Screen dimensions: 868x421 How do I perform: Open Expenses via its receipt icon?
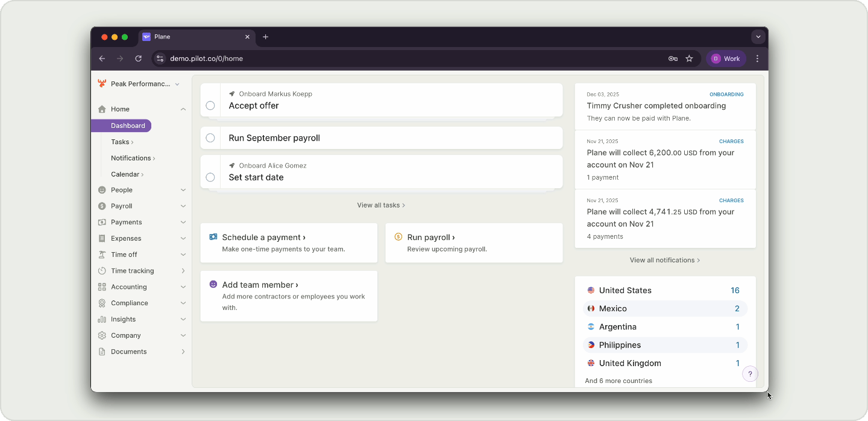click(102, 238)
